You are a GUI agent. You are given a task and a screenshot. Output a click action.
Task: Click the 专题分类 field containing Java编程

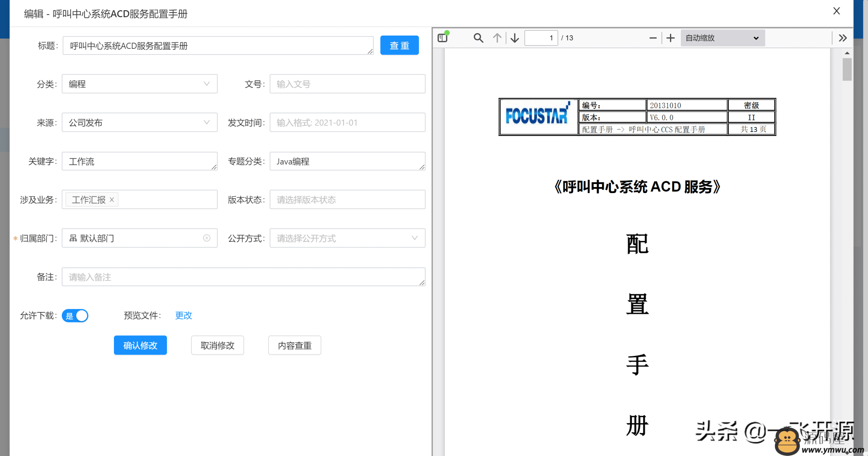348,161
